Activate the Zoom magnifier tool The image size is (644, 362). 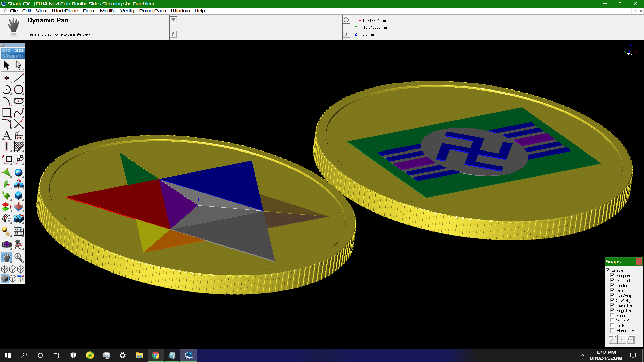(19, 257)
